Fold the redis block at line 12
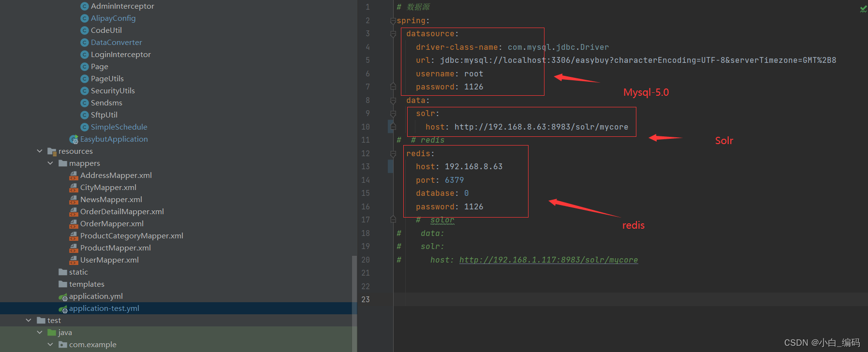Image resolution: width=868 pixels, height=352 pixels. [393, 154]
